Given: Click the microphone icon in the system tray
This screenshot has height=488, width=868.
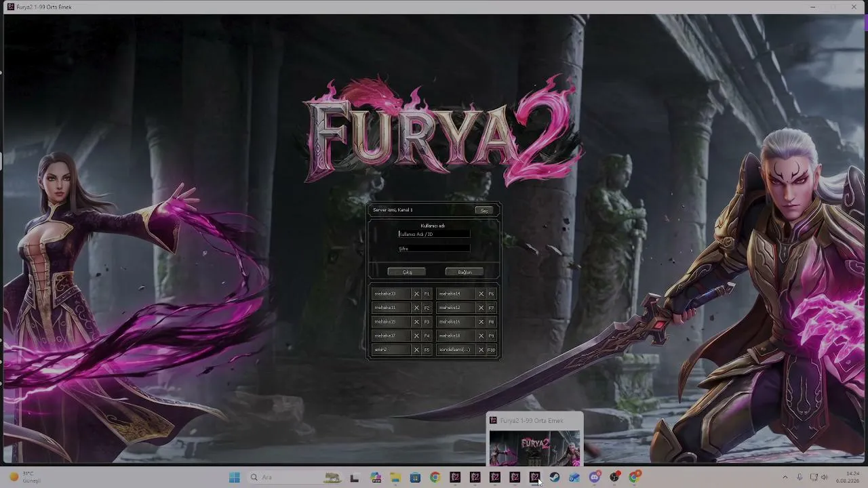Looking at the screenshot, I should (x=800, y=477).
